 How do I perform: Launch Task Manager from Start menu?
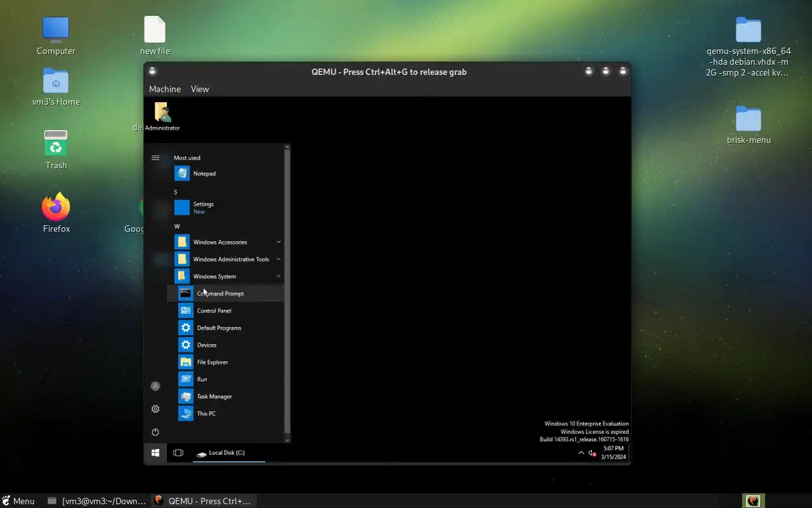(x=225, y=396)
